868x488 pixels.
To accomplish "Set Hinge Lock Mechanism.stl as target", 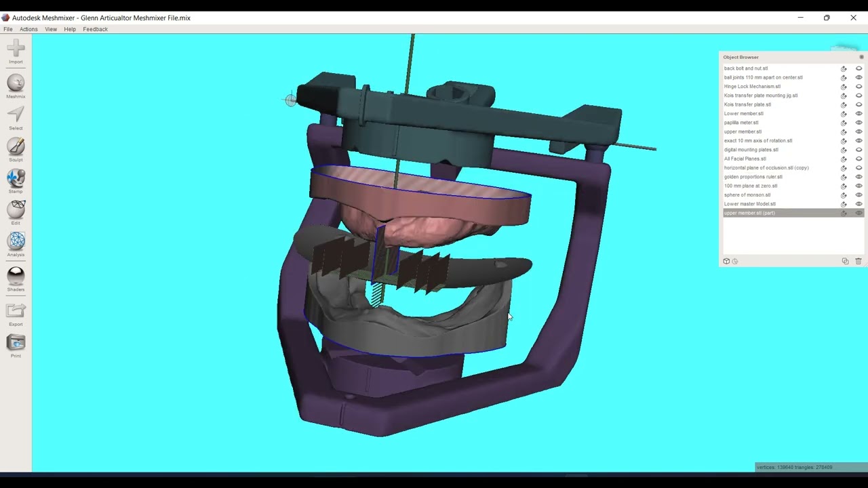I will 844,87.
